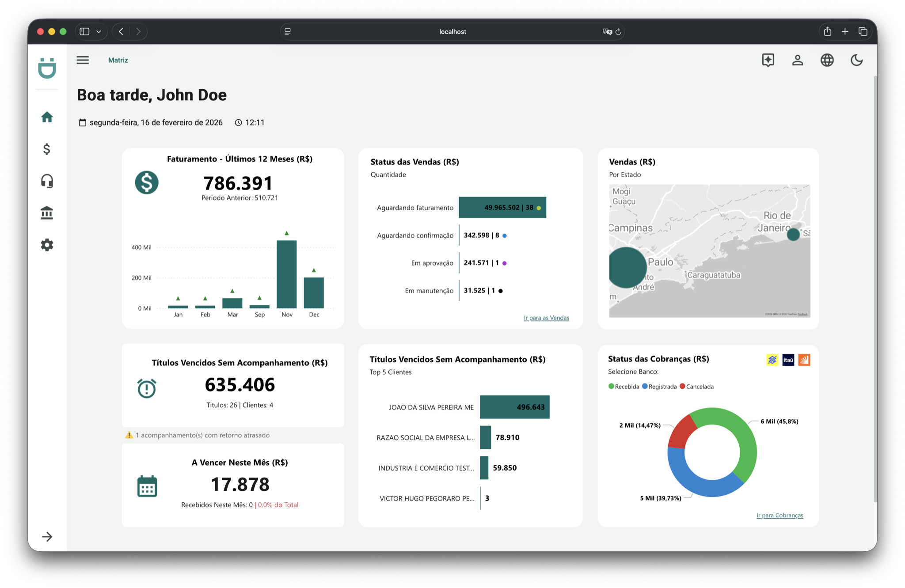The image size is (905, 588).
Task: Open the headset support sidebar icon
Action: click(x=47, y=181)
